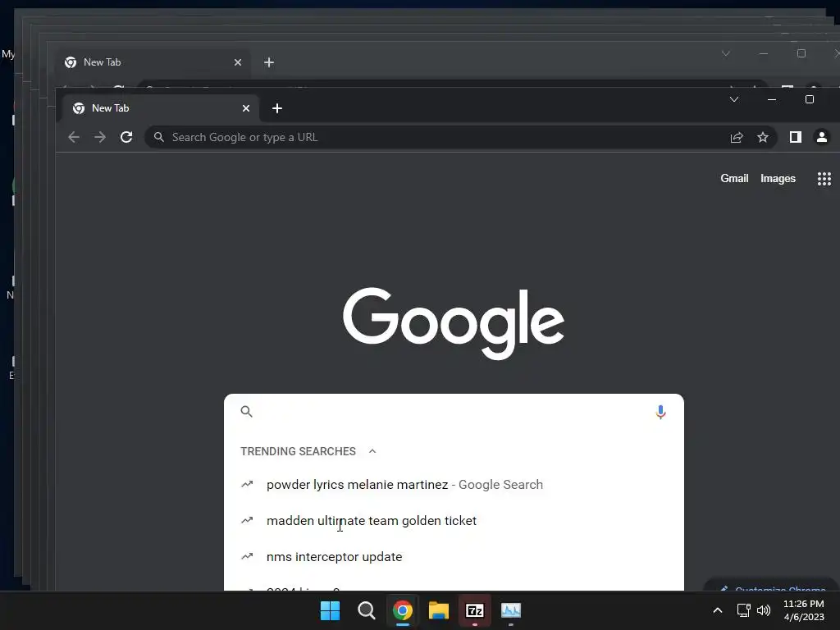
Task: Close the New Tab in background window
Action: tap(238, 62)
